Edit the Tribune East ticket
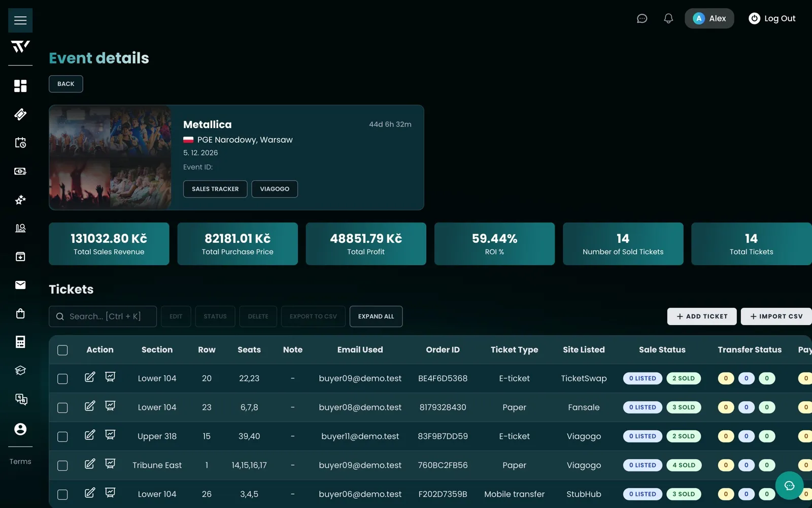The height and width of the screenshot is (508, 812). [x=90, y=464]
